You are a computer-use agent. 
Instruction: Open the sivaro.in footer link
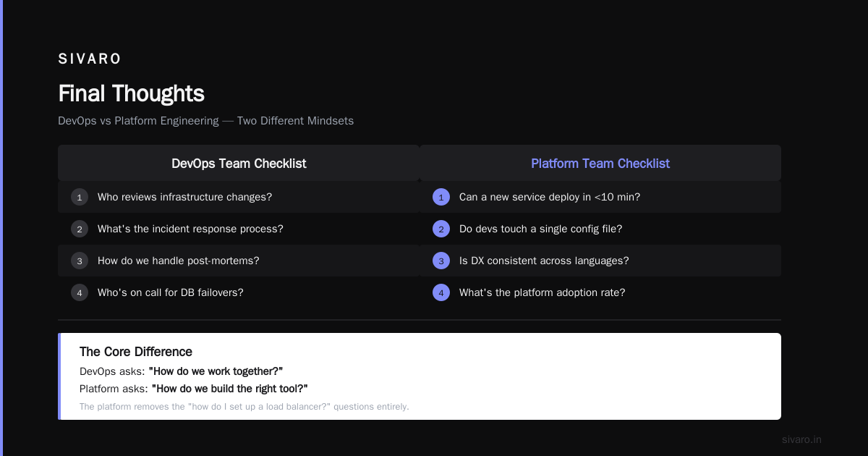click(x=801, y=439)
